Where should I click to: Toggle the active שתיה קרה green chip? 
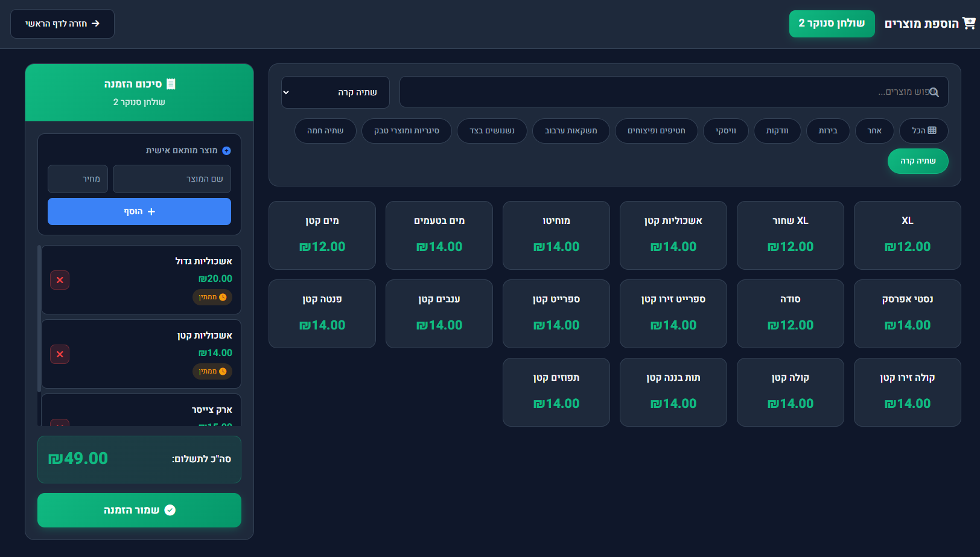pos(917,161)
